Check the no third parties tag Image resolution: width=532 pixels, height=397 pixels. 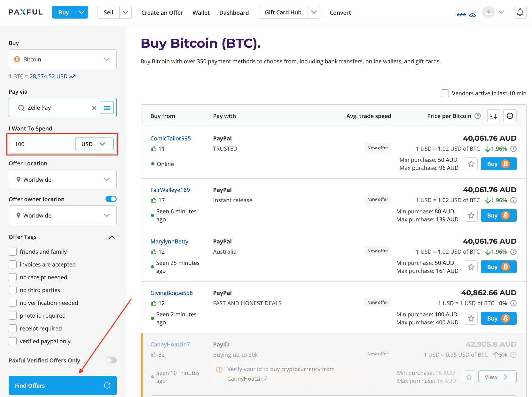click(13, 290)
